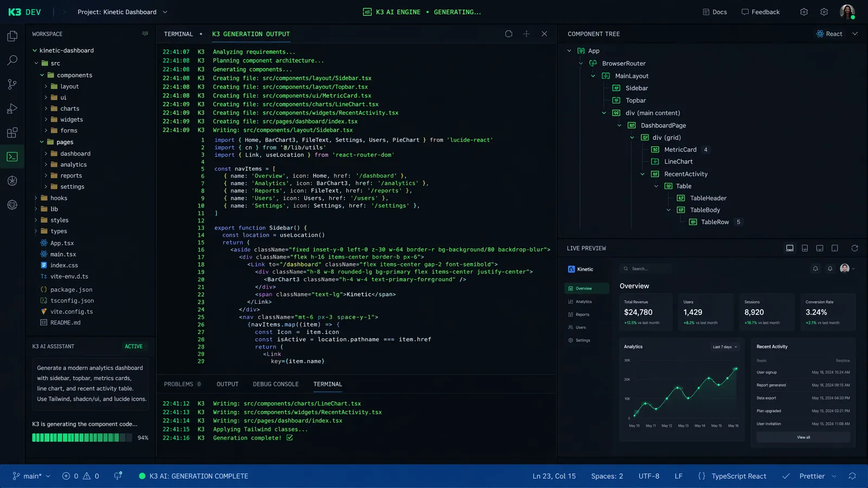
Task: Open the Project: Kinetic Dashboard dropdown
Action: (123, 12)
